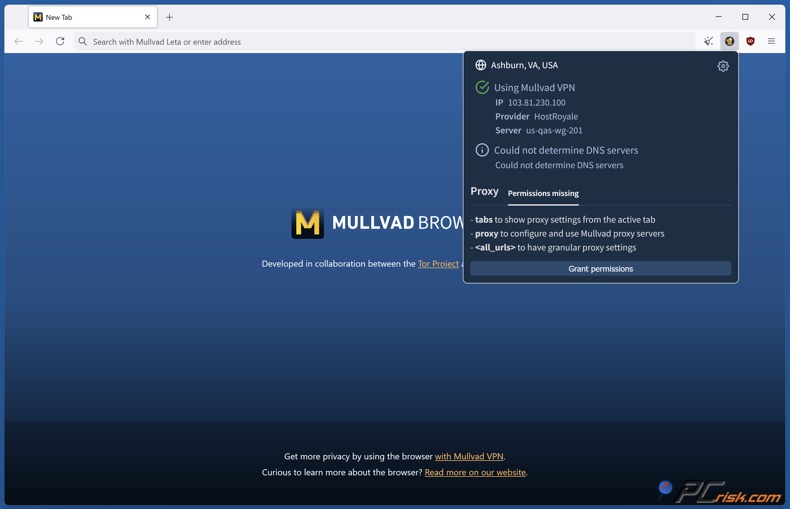Close the browser window

click(771, 17)
